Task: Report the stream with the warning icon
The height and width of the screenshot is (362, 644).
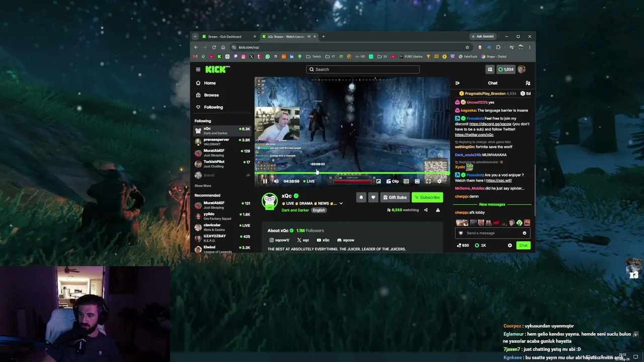Action: [x=438, y=210]
